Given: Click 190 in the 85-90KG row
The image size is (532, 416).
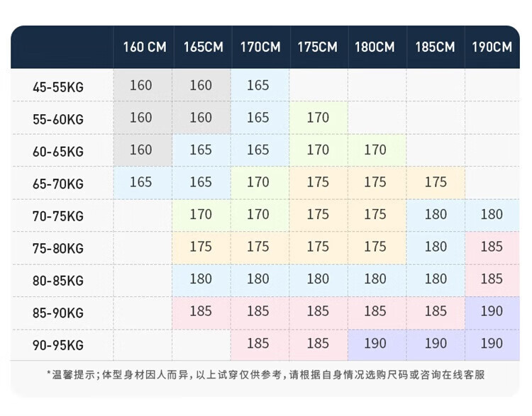Looking at the screenshot, I should (492, 311).
